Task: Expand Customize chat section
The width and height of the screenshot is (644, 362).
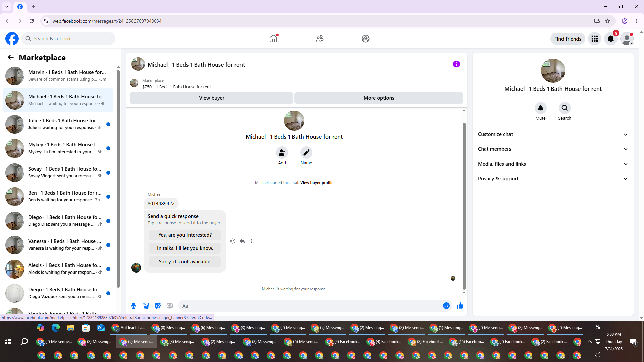Action: coord(552,134)
